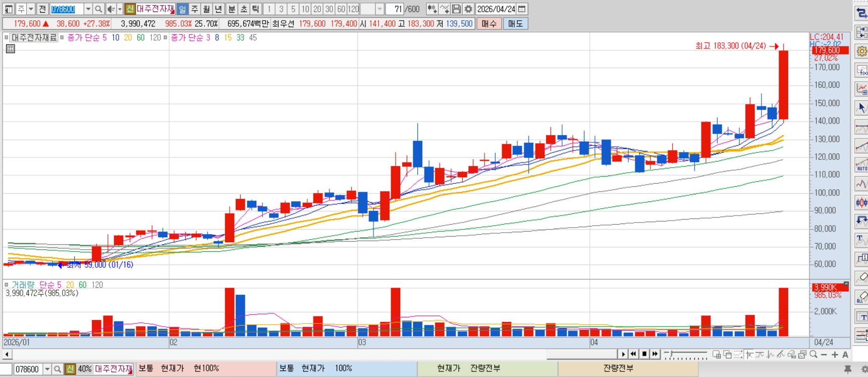Open the stock code 078600 dropdown arrow
The height and width of the screenshot is (377, 868).
pos(88,9)
